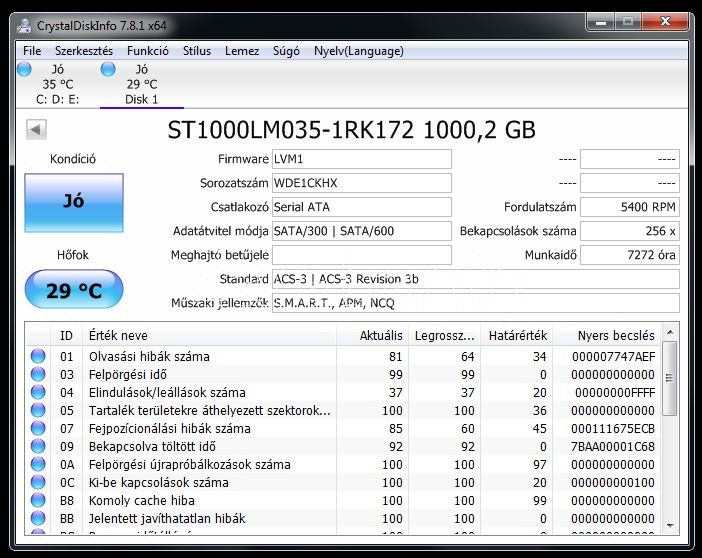Viewport: 702px width, 558px height.
Task: Open the Lemez menu
Action: 242,51
